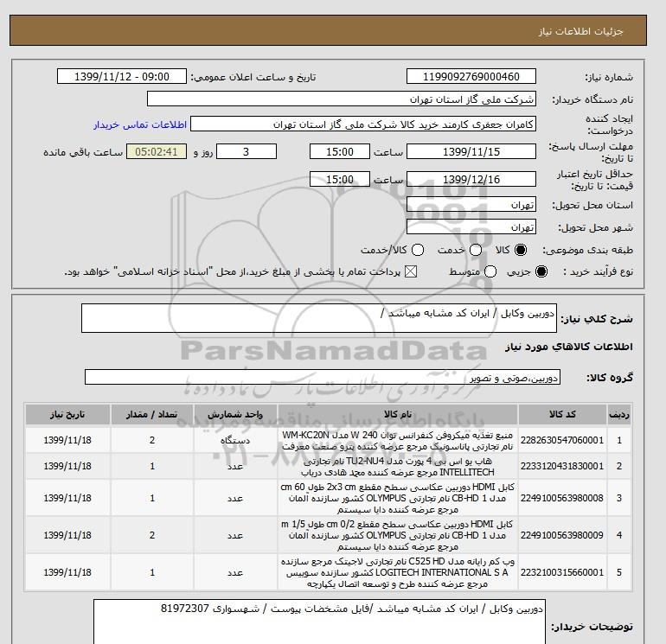Click the واحد شمارش column header
666x644 pixels.
(235, 414)
